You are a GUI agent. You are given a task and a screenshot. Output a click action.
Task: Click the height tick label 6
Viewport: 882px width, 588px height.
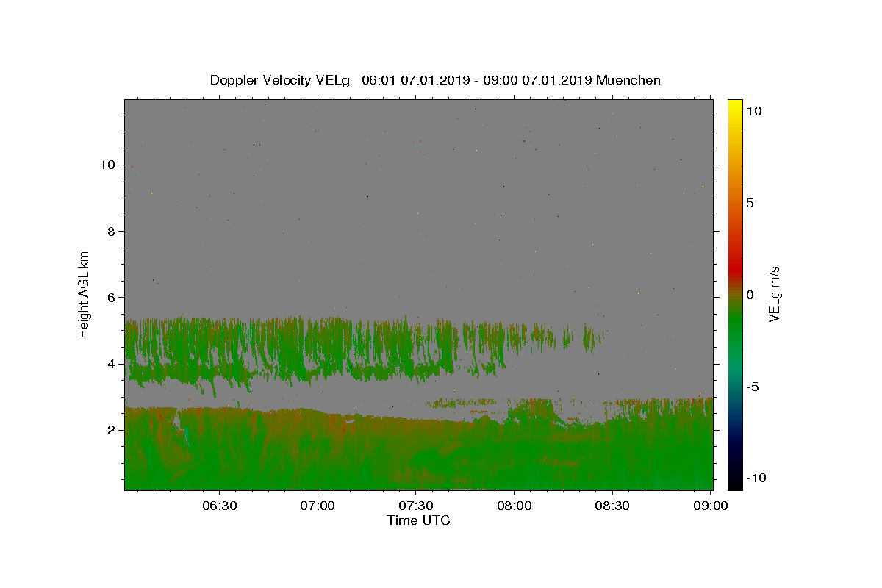click(111, 297)
